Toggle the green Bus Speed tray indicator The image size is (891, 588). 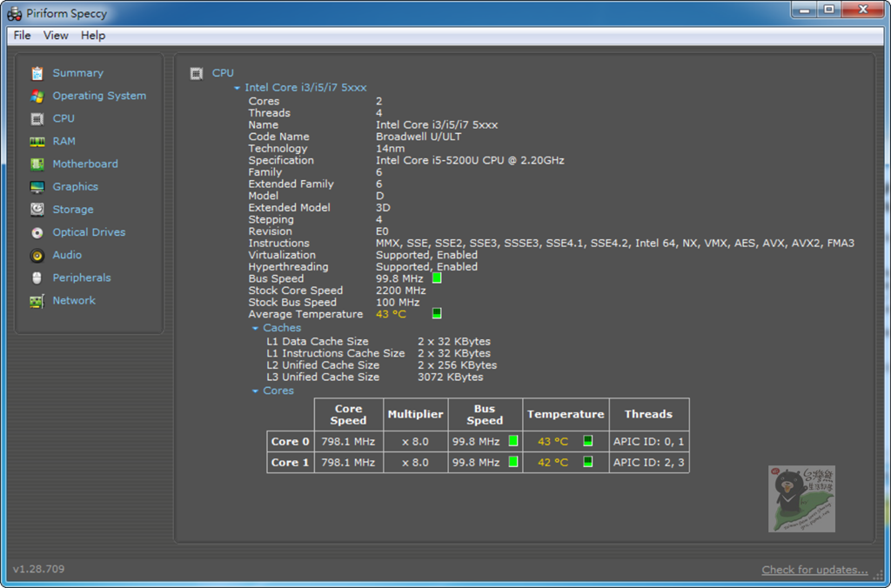(x=437, y=278)
